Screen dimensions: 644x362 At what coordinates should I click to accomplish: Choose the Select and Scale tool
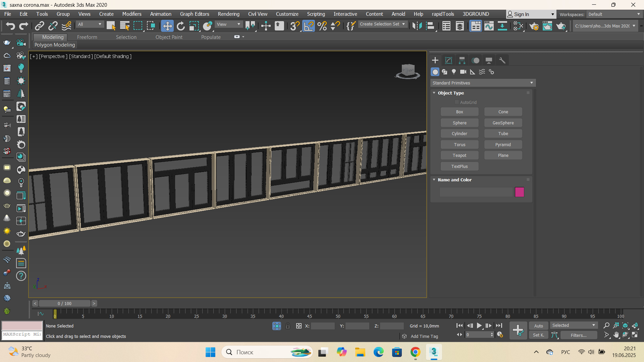click(194, 26)
